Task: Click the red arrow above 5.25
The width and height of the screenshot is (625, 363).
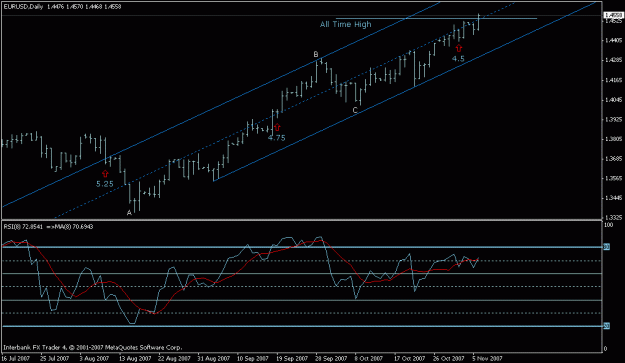Action: coord(105,174)
